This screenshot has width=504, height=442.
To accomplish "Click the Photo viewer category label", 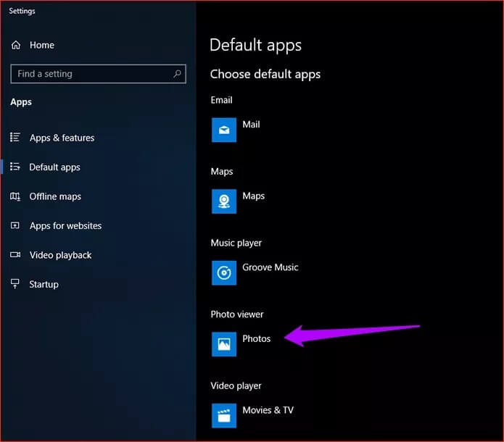I will [237, 314].
